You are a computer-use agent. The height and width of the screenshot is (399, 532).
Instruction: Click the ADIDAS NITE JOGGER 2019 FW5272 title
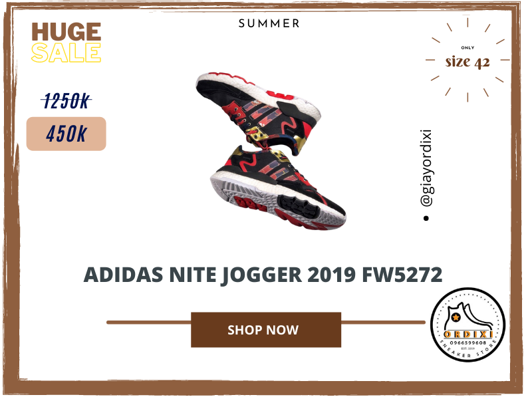[x=263, y=275]
